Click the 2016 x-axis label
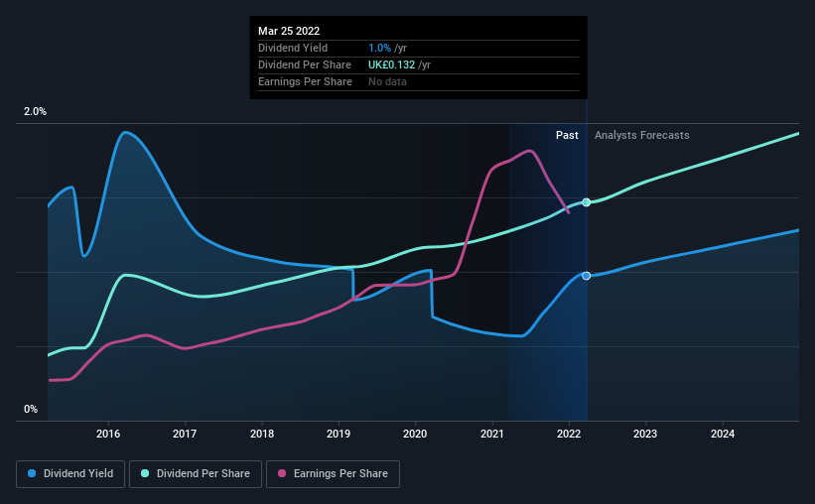 108,434
